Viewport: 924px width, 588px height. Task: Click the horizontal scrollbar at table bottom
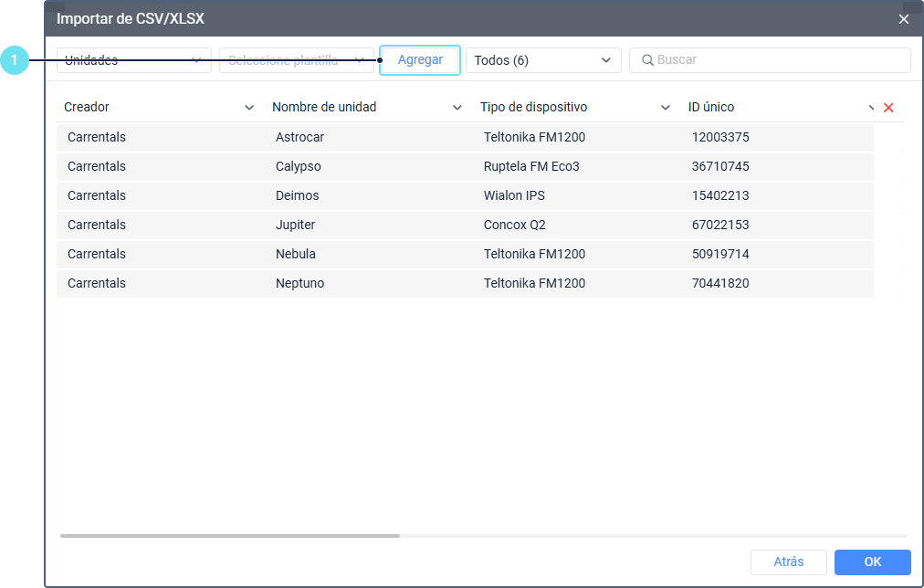[230, 536]
